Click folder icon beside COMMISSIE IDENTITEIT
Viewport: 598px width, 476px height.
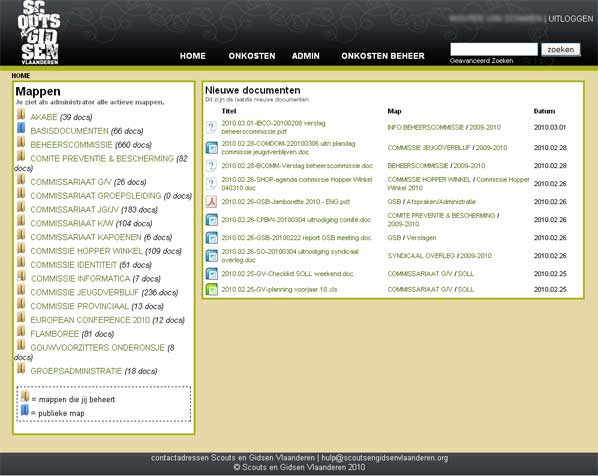click(x=21, y=262)
